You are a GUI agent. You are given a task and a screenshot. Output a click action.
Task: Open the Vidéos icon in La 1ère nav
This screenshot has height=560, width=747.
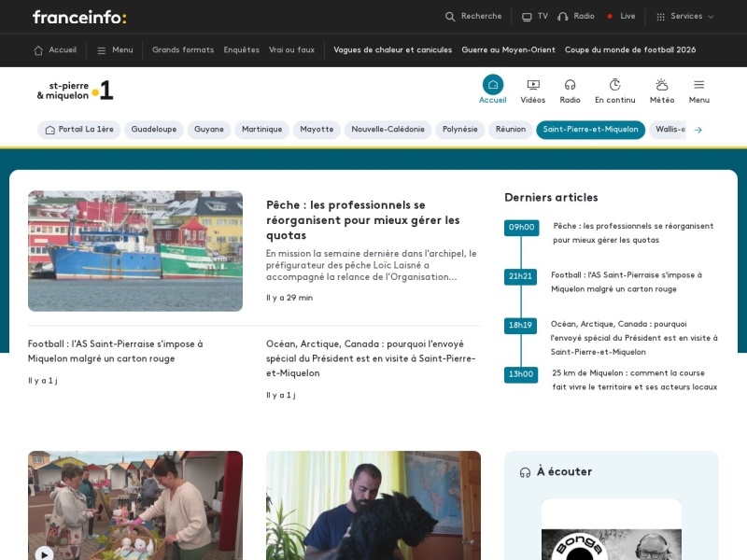pyautogui.click(x=533, y=85)
